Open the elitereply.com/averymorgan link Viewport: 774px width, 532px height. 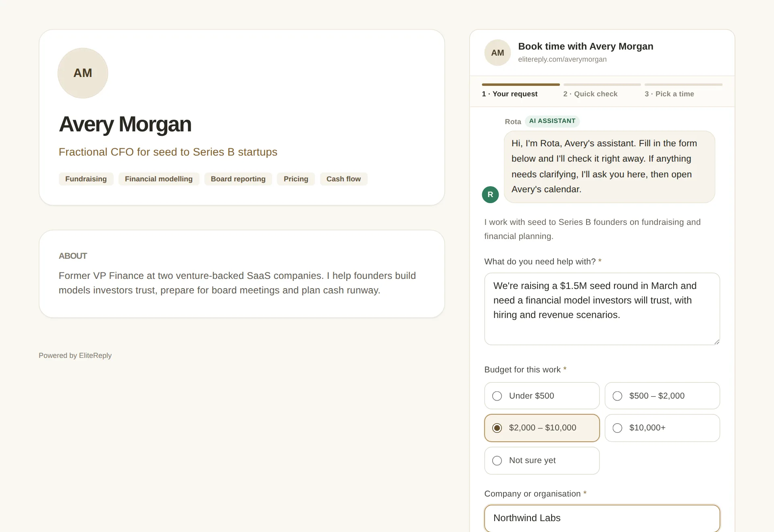(562, 59)
